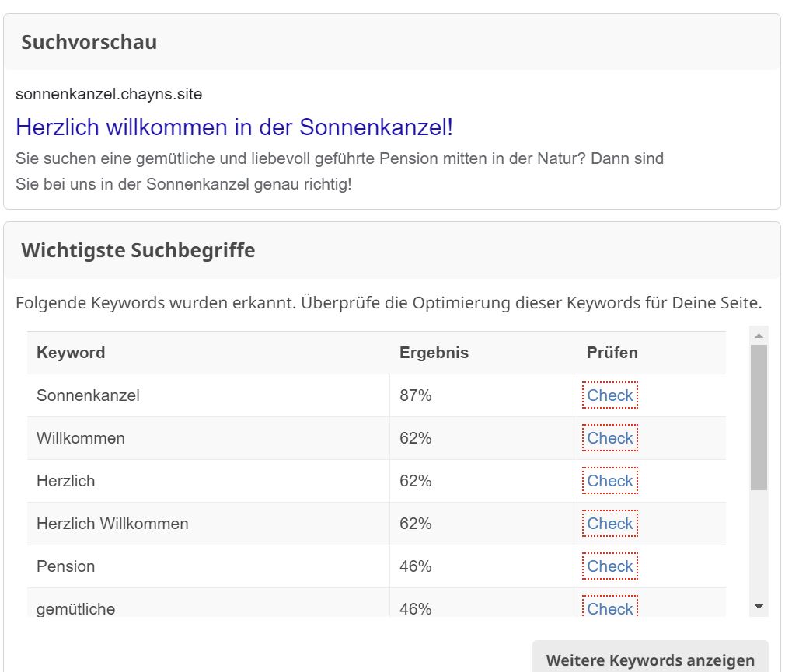The image size is (792, 672).
Task: Click the sonnenkanzel.chayns.site URL text
Action: (x=109, y=95)
